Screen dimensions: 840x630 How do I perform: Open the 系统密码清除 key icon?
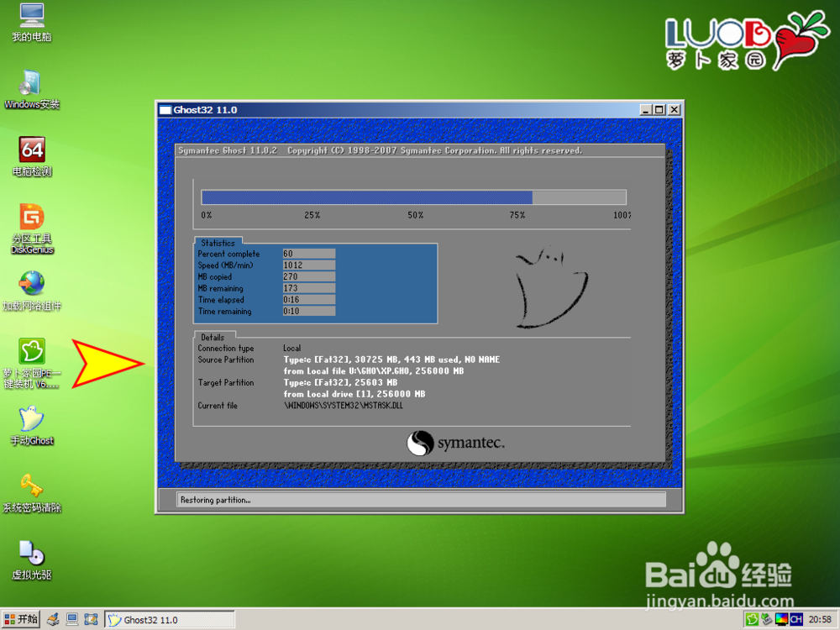pos(31,487)
